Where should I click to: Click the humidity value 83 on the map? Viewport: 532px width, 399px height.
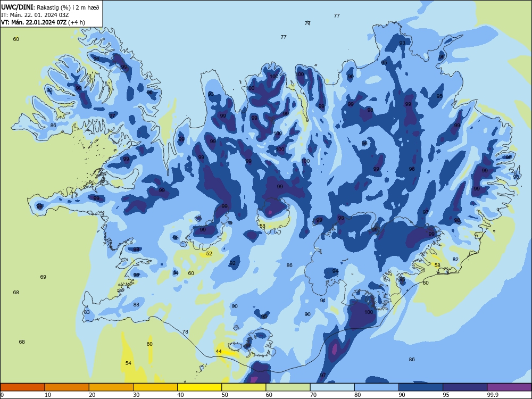pos(87,312)
